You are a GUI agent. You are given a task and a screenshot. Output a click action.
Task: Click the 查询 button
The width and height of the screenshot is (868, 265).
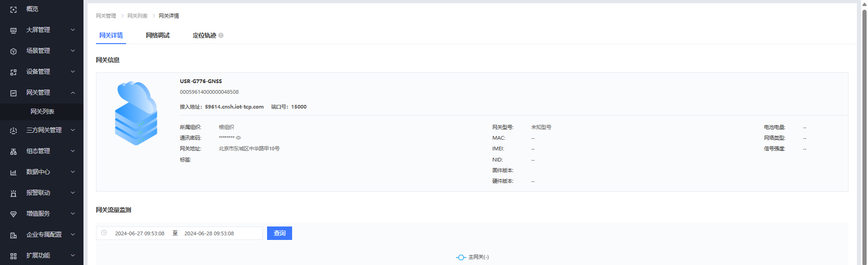[280, 233]
